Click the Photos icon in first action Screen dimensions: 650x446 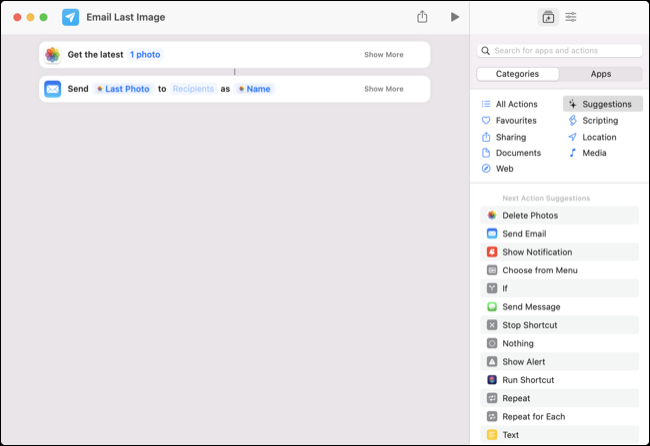[52, 54]
